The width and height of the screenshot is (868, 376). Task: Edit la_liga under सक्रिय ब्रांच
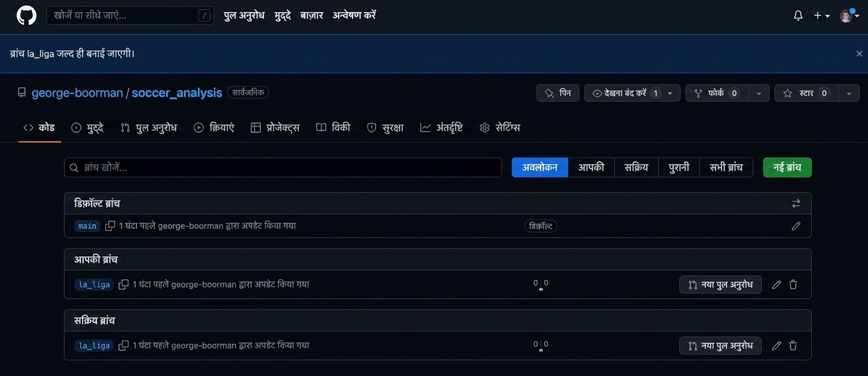click(776, 346)
